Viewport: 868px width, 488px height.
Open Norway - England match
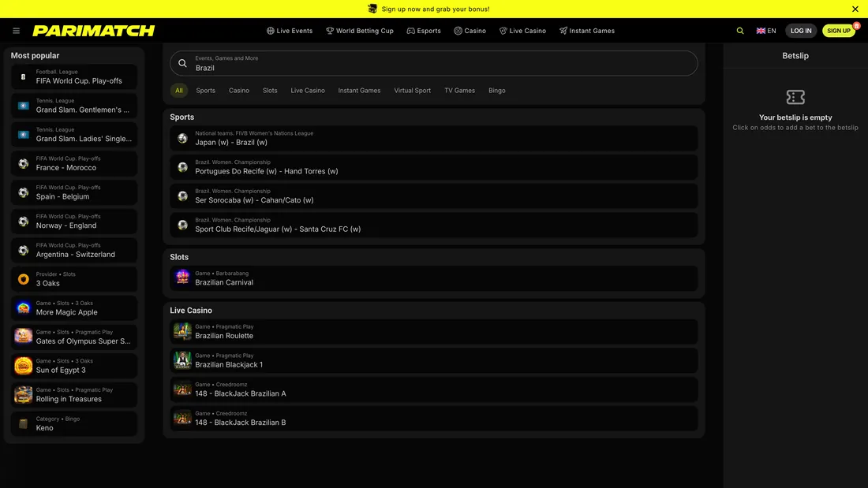click(x=74, y=222)
